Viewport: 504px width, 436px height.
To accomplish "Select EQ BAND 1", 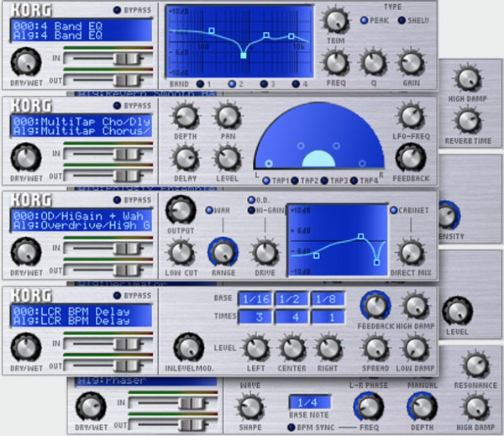I will click(200, 84).
